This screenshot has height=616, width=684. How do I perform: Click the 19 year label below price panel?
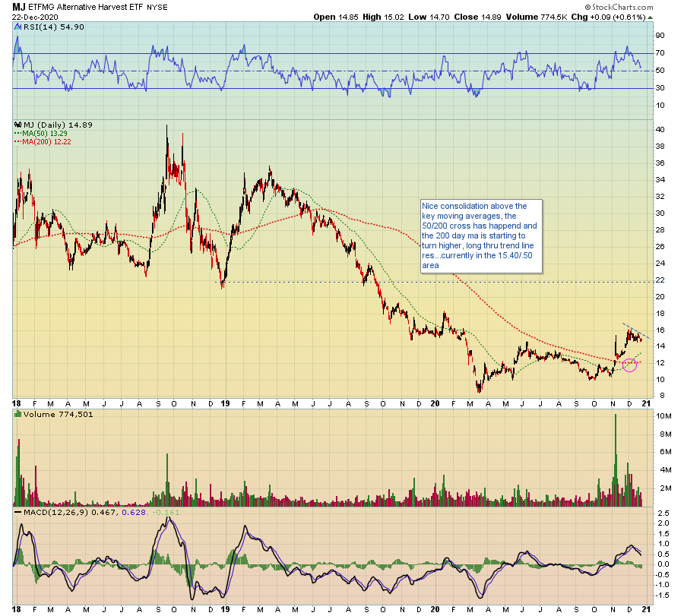225,403
